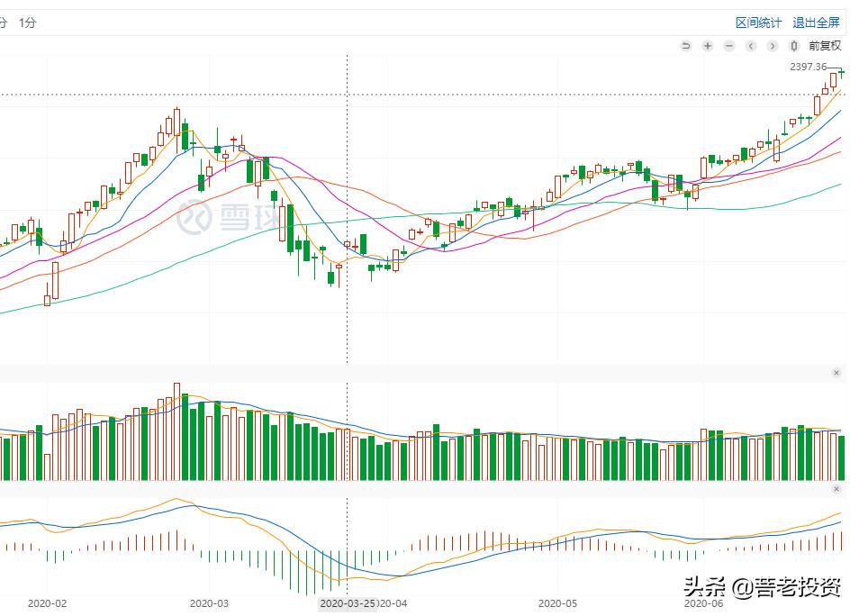
Task: Click the 雪球 watermark logo on the chart
Action: [208, 218]
